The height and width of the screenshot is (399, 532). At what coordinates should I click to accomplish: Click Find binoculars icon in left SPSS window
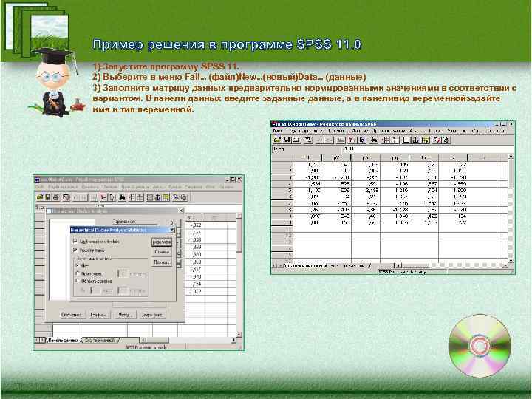click(122, 197)
